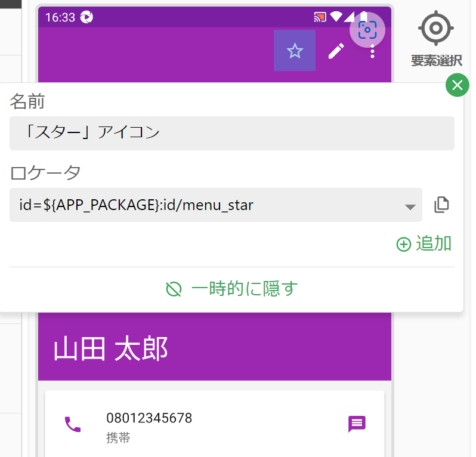Click the circular sync icon beside clock
Screen dimensions: 476x457
tap(86, 17)
